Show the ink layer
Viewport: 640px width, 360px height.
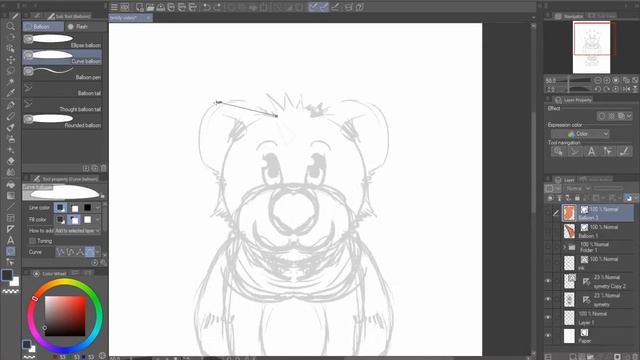pyautogui.click(x=548, y=263)
